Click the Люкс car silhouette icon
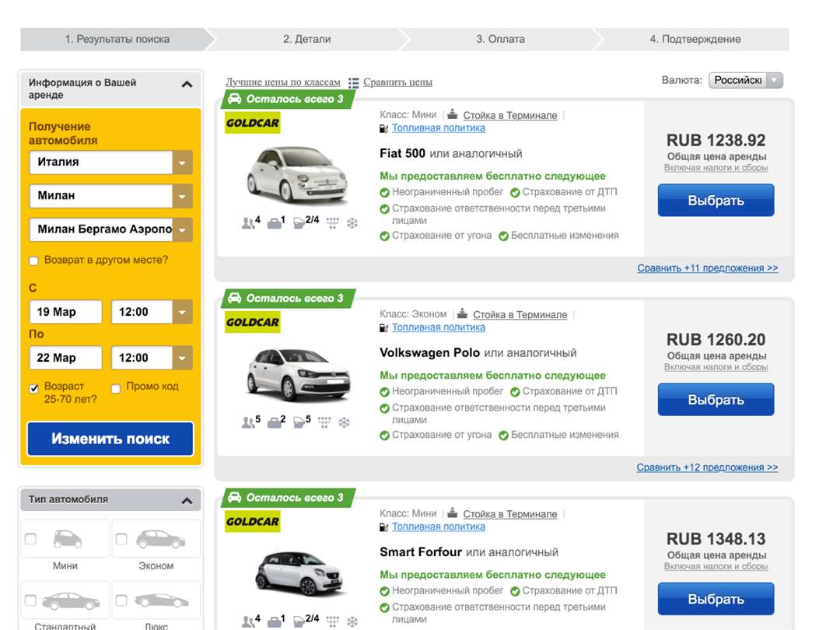 (161, 600)
